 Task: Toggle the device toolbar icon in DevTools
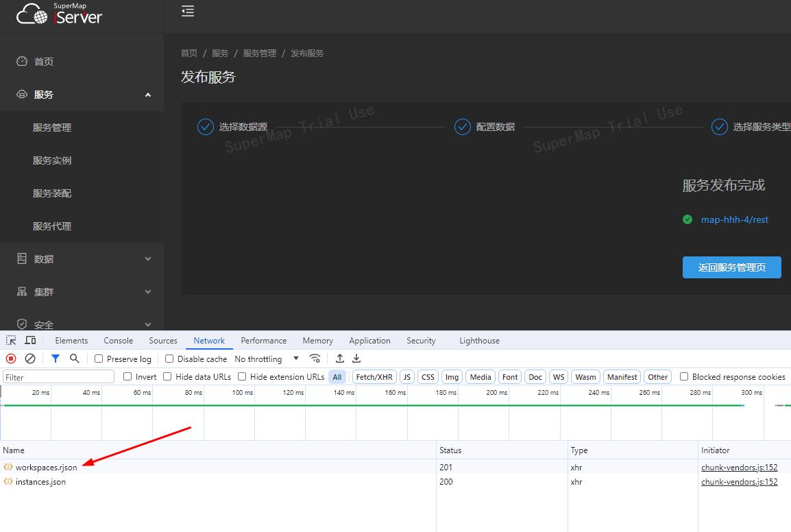pos(30,340)
